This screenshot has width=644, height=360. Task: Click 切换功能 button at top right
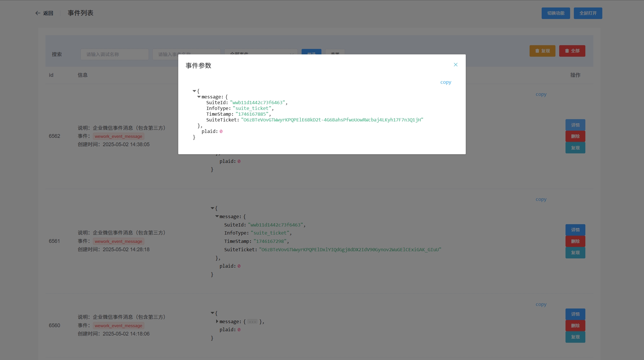click(555, 13)
